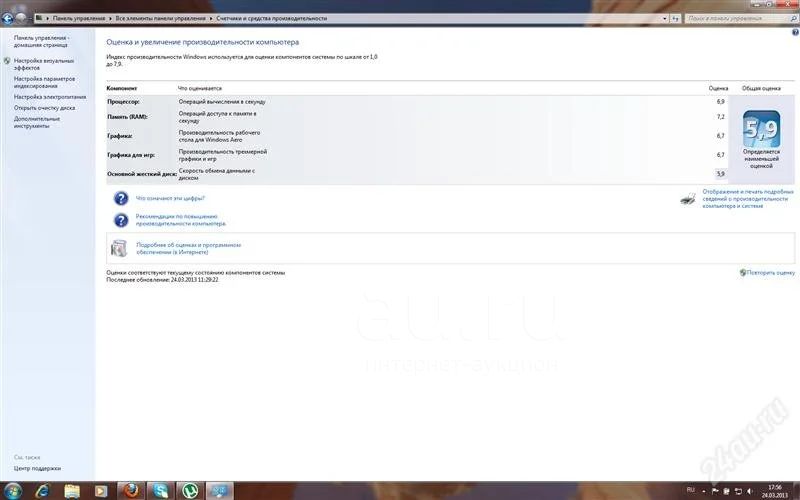This screenshot has height=500, width=800.
Task: Open 'Настройка параметров индексирования' link
Action: tap(44, 82)
